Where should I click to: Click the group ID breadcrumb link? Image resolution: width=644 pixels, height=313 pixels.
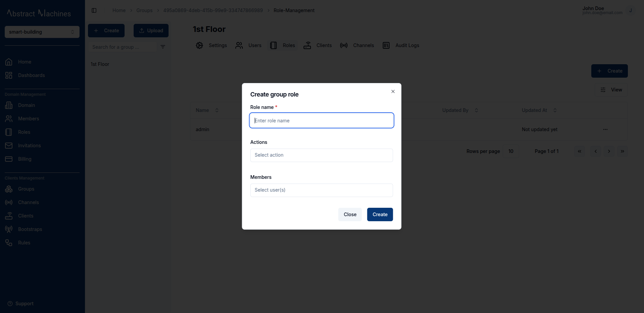[x=213, y=10]
